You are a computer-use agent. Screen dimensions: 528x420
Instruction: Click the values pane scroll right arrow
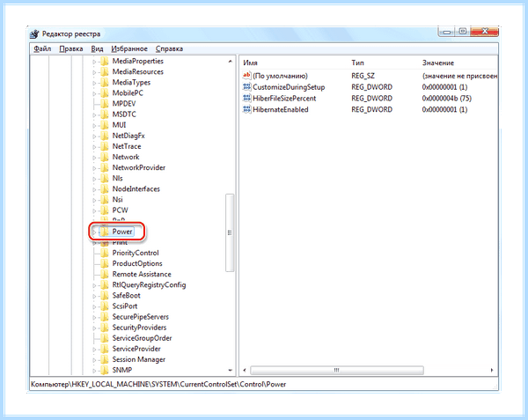click(492, 370)
